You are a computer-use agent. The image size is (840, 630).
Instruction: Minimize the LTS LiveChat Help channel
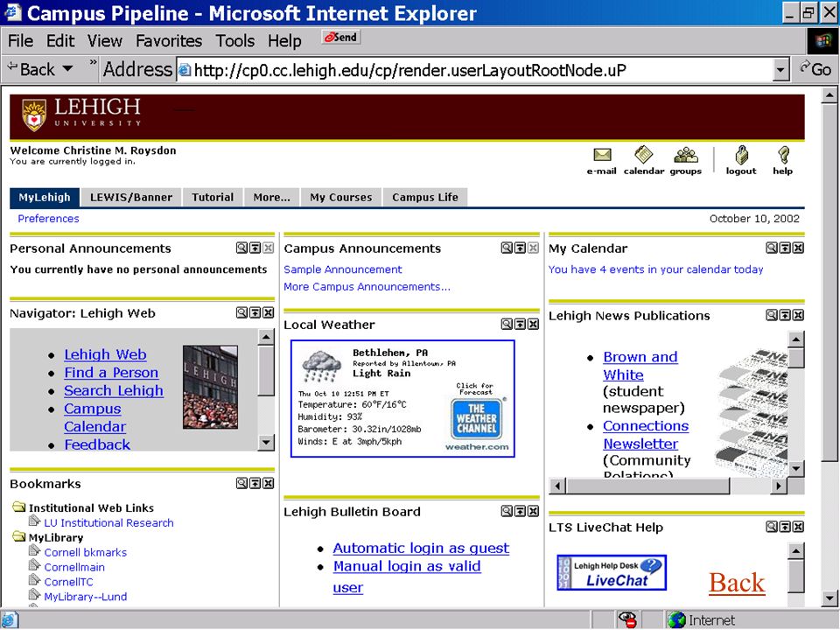[784, 527]
